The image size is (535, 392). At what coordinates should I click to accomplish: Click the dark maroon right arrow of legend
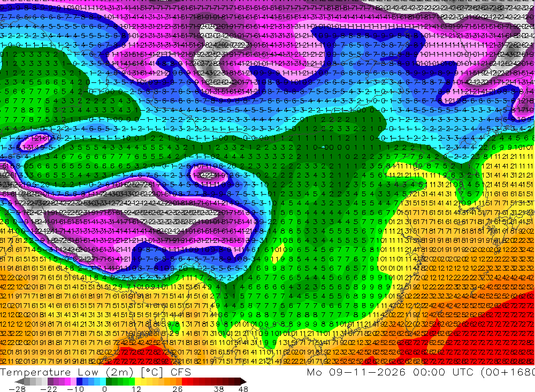243,382
